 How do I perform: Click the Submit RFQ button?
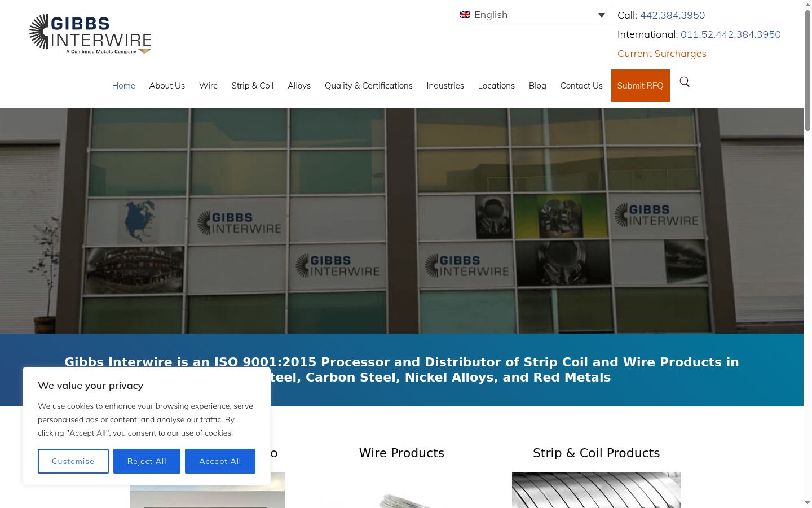pos(641,86)
